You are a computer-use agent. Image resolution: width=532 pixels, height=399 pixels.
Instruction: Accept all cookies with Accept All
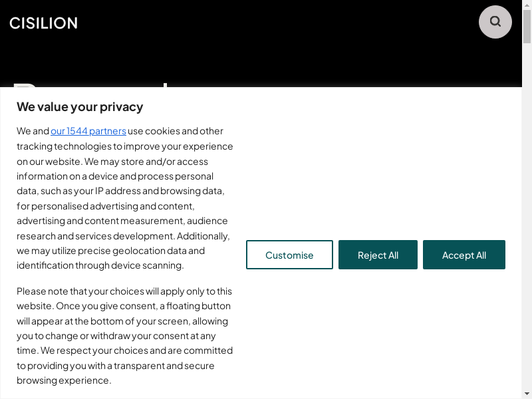coord(464,255)
